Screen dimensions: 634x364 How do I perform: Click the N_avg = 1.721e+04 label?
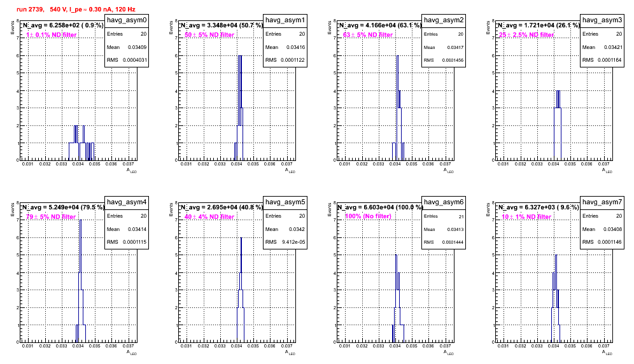(539, 25)
